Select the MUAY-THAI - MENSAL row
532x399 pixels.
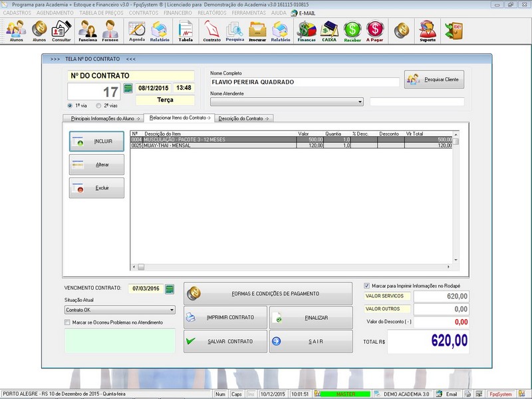coord(291,145)
